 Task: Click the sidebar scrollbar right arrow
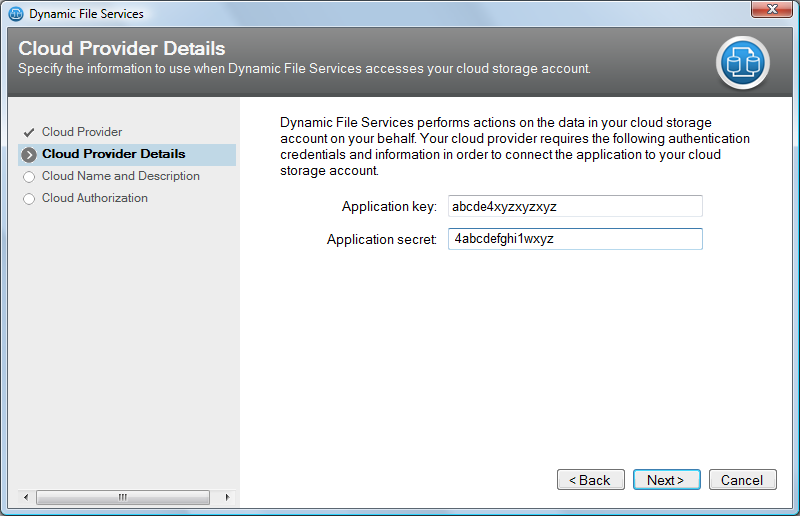click(x=227, y=497)
